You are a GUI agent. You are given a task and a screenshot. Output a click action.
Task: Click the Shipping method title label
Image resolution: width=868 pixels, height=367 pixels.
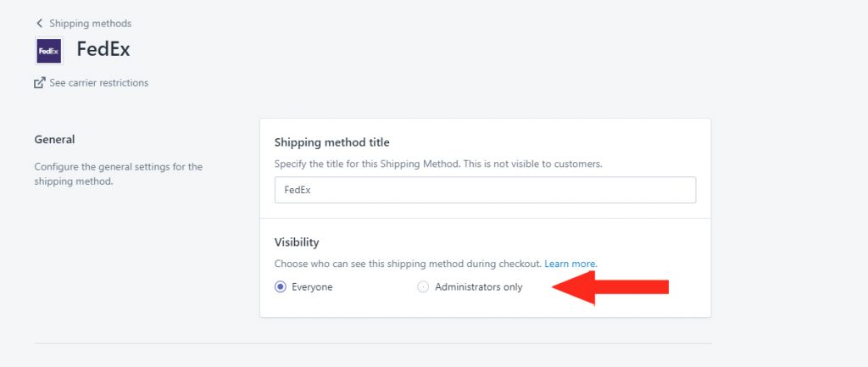pos(332,142)
